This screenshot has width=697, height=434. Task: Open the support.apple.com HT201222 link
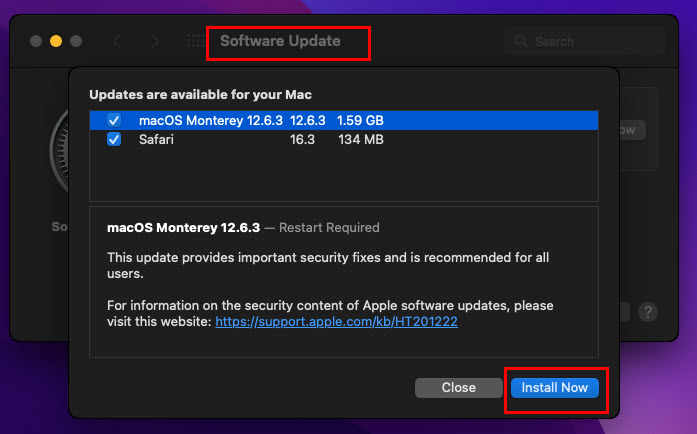[x=336, y=321]
